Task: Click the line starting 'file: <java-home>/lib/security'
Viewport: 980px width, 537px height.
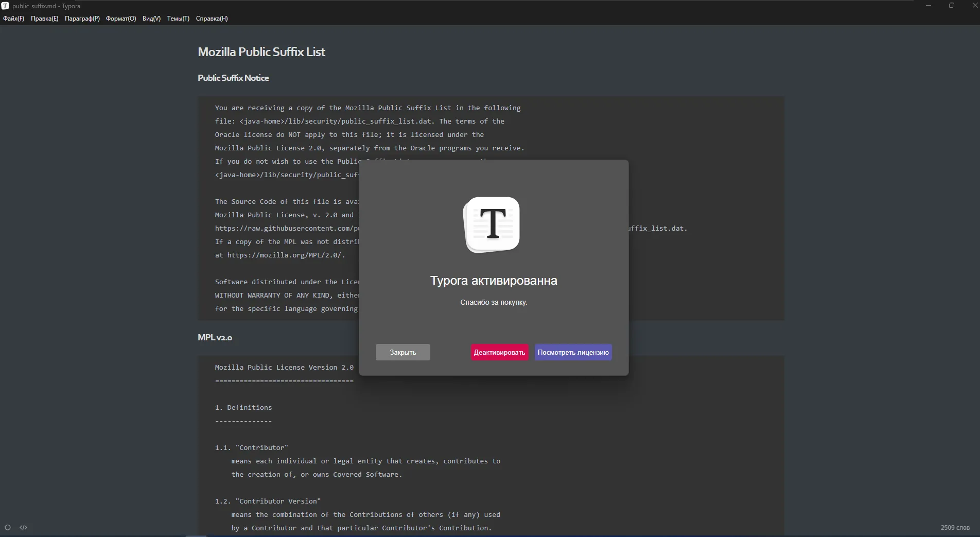Action: pyautogui.click(x=359, y=122)
